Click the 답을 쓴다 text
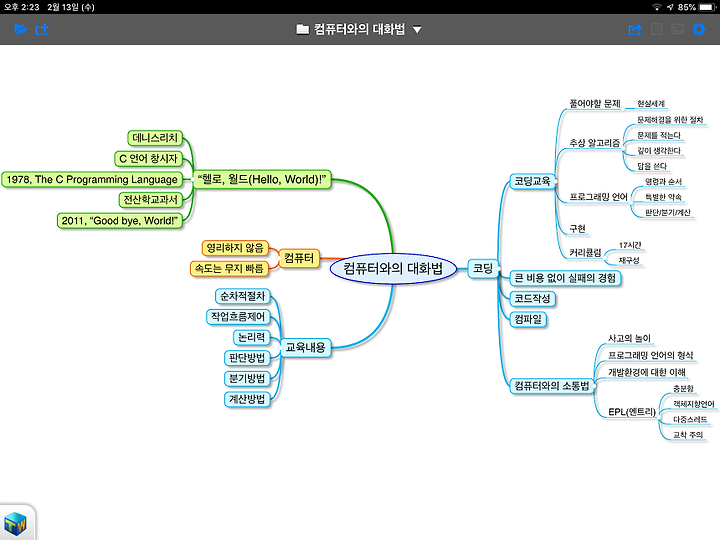This screenshot has width=720, height=540. point(652,166)
